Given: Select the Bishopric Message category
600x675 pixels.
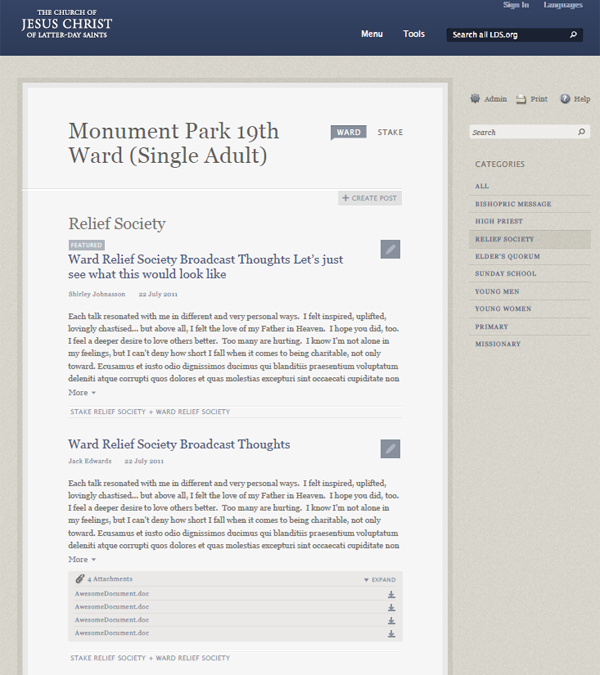Looking at the screenshot, I should [x=530, y=204].
